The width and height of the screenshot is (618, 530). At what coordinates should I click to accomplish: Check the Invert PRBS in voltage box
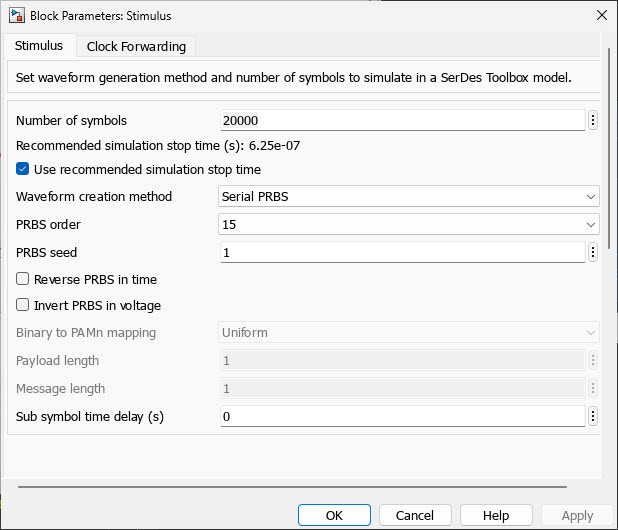(x=23, y=305)
